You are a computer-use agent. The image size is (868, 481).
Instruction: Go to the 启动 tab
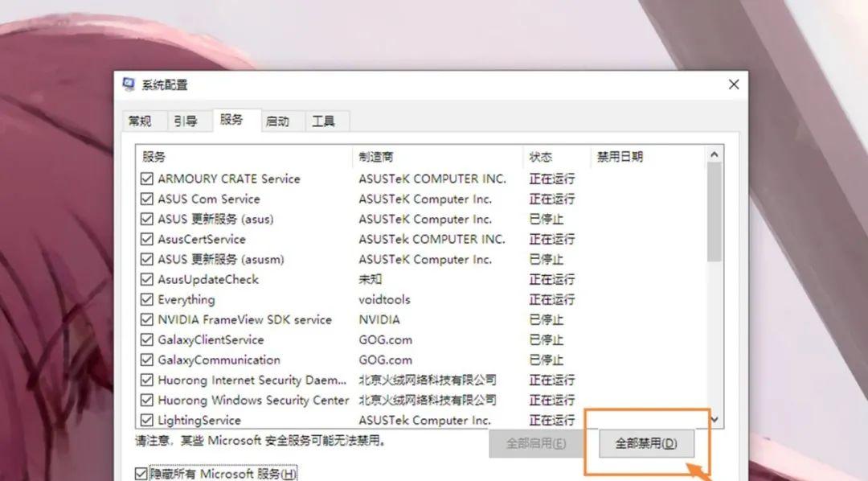pyautogui.click(x=277, y=121)
